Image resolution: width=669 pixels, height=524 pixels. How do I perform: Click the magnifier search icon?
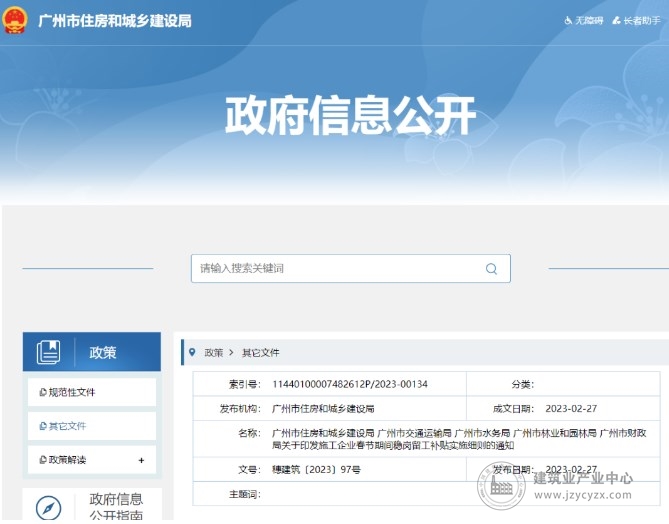click(x=491, y=268)
